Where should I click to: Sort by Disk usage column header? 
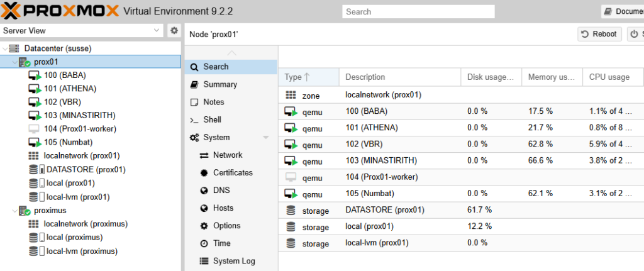point(492,77)
